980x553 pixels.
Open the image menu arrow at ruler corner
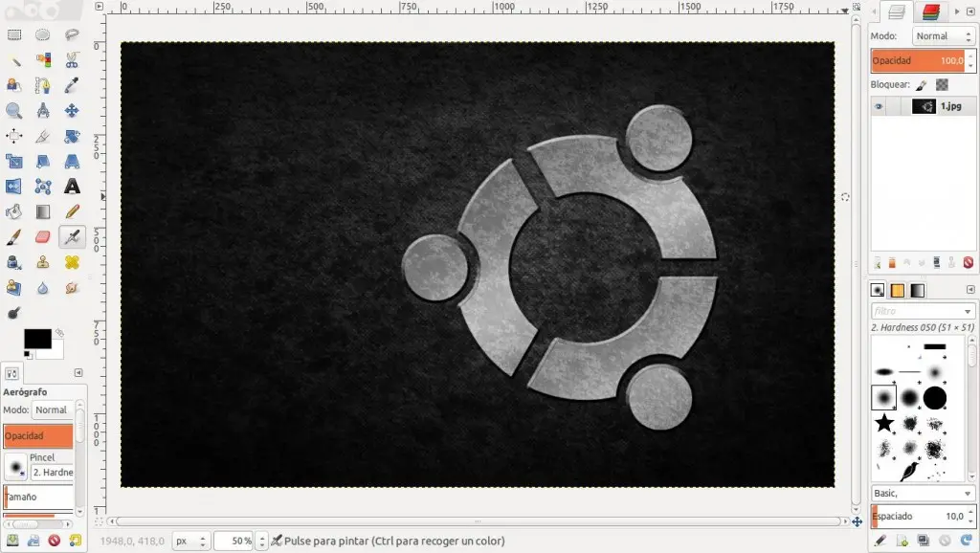coord(100,7)
